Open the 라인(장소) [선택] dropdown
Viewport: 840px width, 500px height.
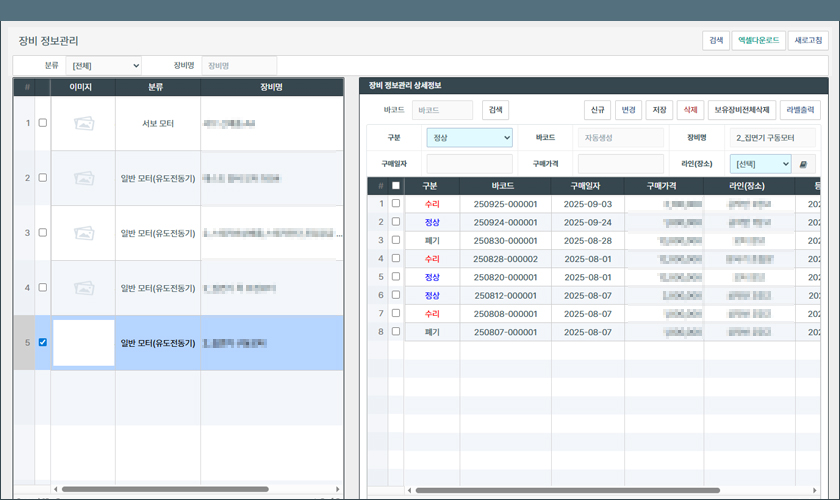[761, 164]
